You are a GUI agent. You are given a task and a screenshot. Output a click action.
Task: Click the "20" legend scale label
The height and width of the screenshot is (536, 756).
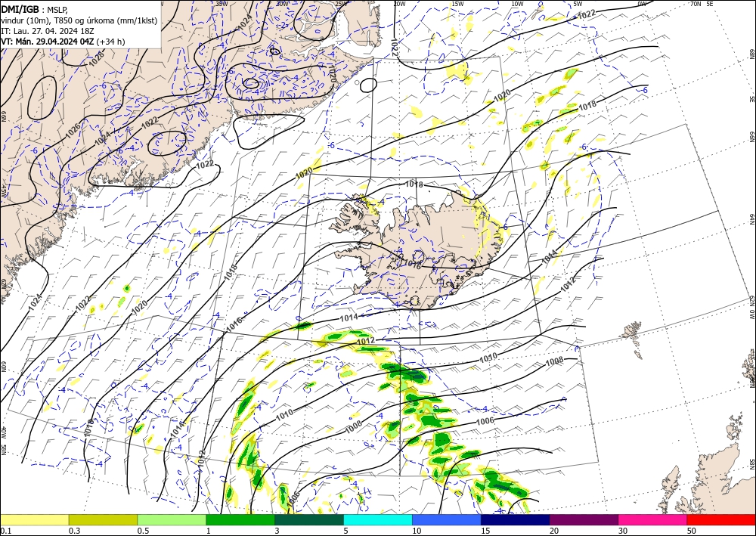coord(554,531)
